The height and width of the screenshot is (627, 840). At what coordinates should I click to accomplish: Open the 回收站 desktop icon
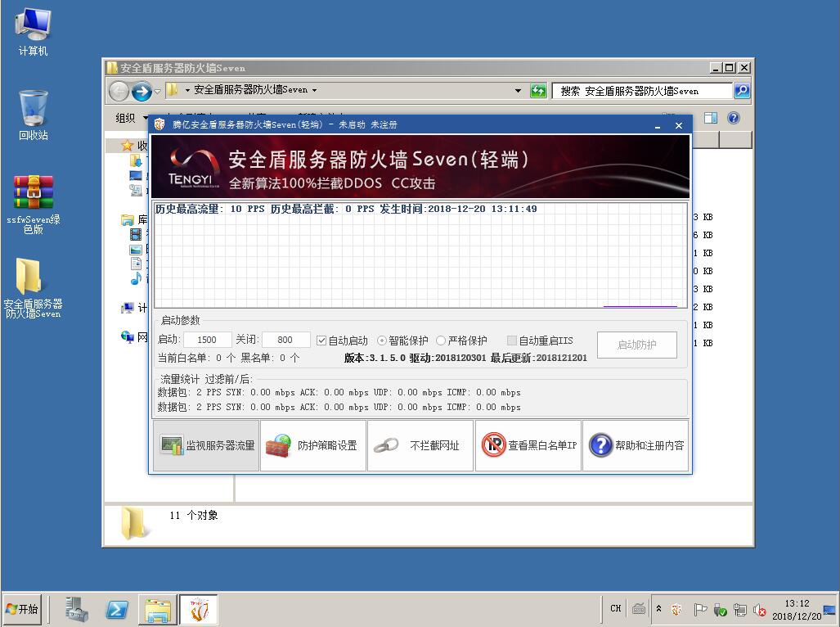(34, 115)
